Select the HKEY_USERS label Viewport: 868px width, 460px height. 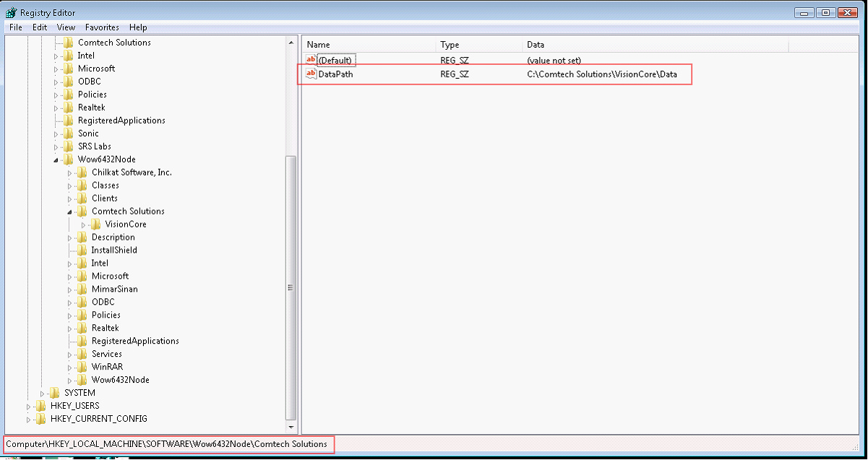pos(75,407)
